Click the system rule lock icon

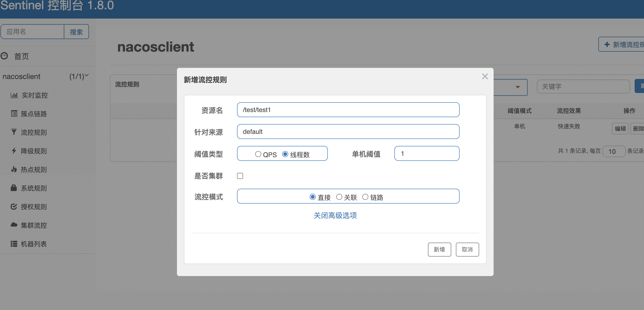14,188
